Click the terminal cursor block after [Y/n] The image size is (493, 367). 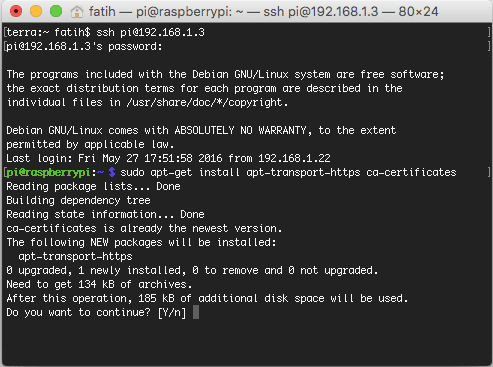point(196,312)
